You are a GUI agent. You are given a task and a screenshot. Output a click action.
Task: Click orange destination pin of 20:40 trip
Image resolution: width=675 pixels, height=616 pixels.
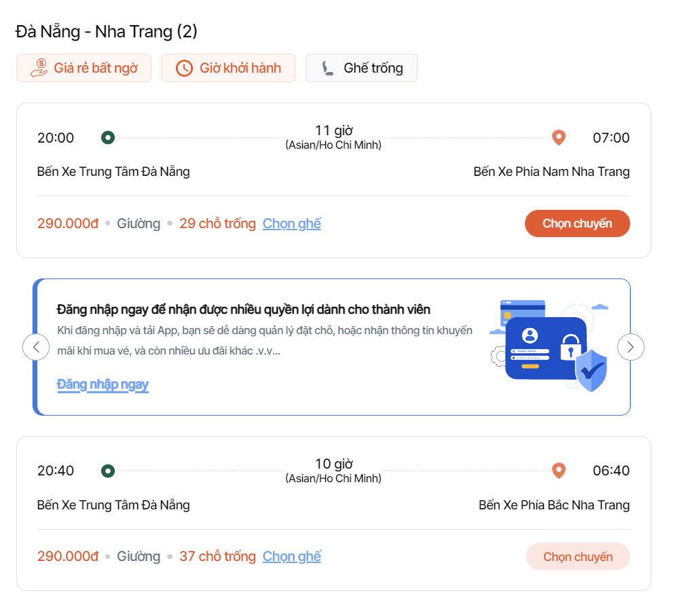pos(558,471)
